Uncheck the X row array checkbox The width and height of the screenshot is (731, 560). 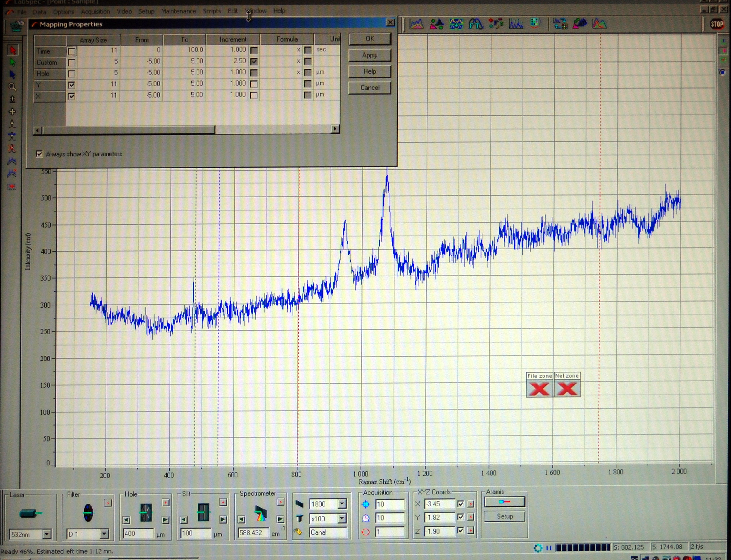pyautogui.click(x=72, y=96)
